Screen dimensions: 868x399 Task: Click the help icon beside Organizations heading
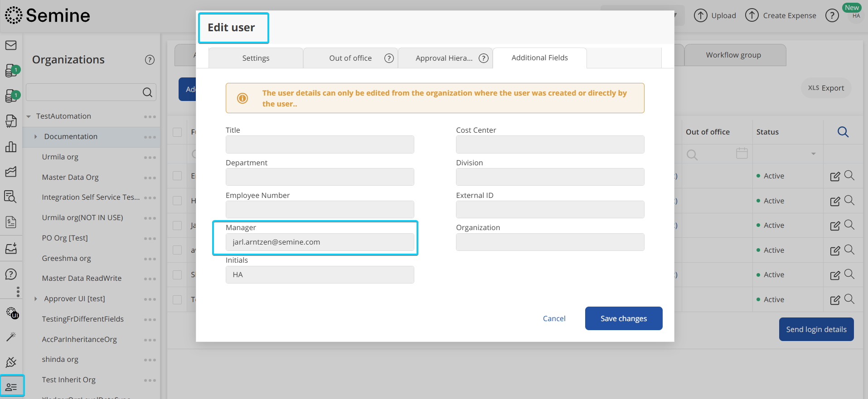click(x=150, y=60)
